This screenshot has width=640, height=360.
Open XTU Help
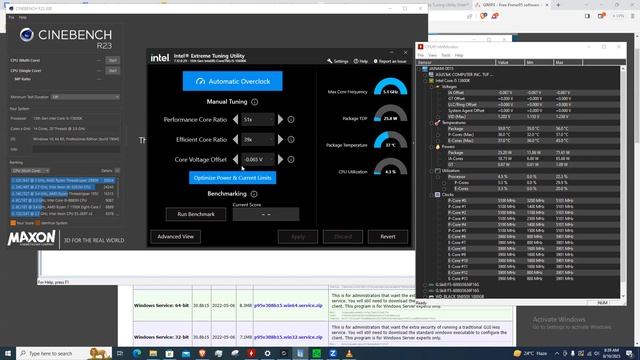[361, 61]
